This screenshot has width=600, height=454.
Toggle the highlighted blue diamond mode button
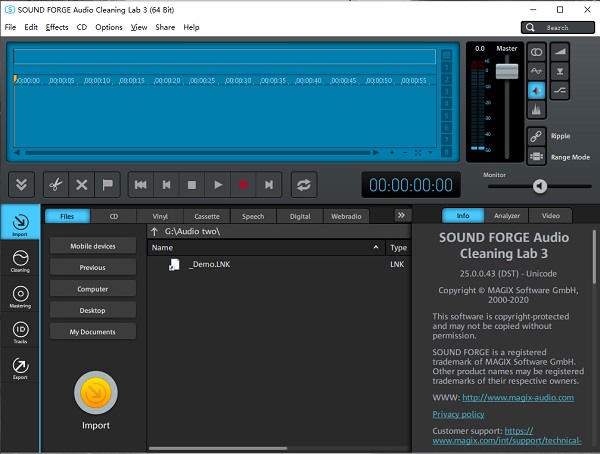536,91
